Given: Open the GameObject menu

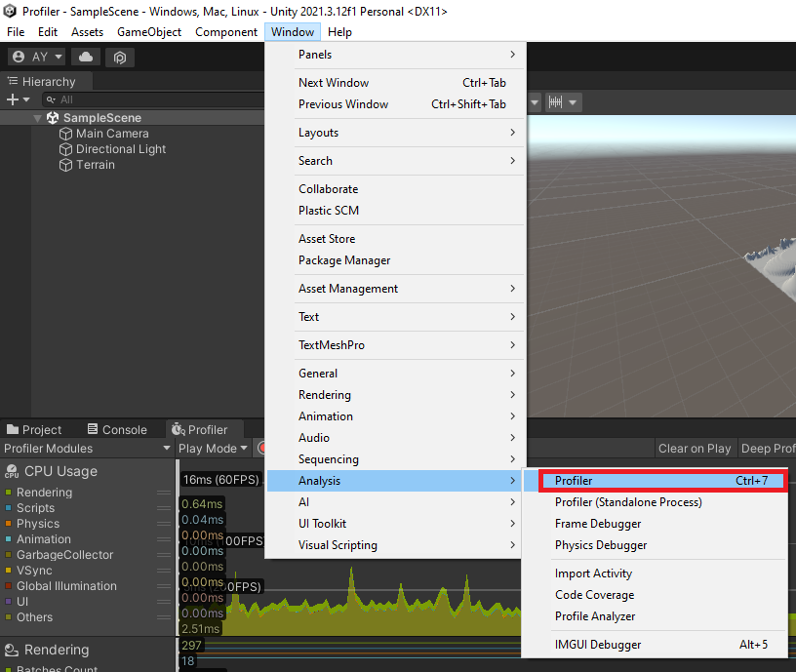Looking at the screenshot, I should pos(149,32).
